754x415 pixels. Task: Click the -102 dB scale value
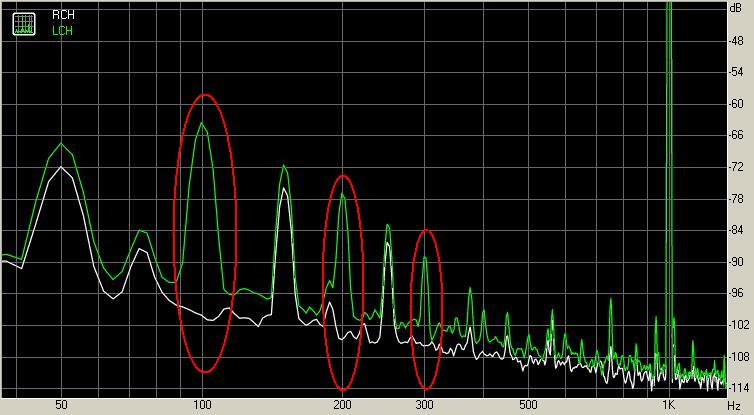click(739, 325)
